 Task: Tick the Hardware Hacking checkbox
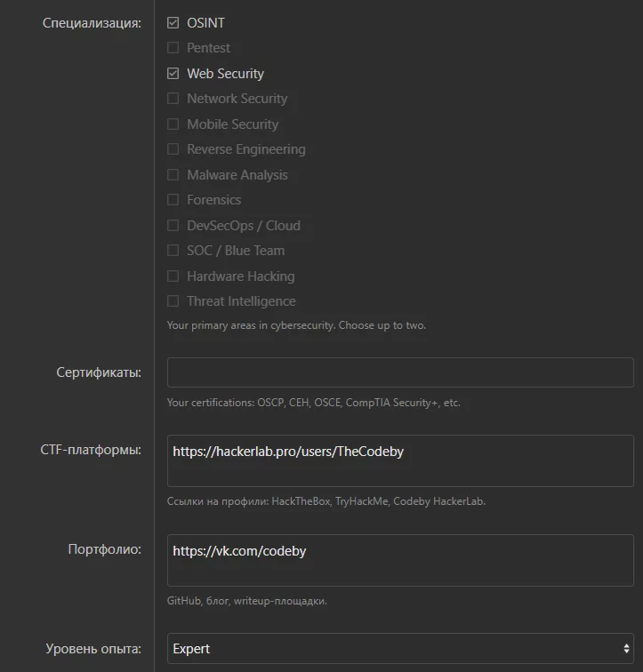click(173, 276)
